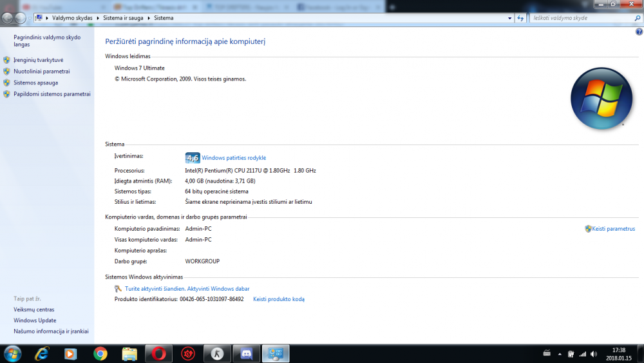The height and width of the screenshot is (363, 644).
Task: Open Sistemos apsauga link
Action: [35, 83]
